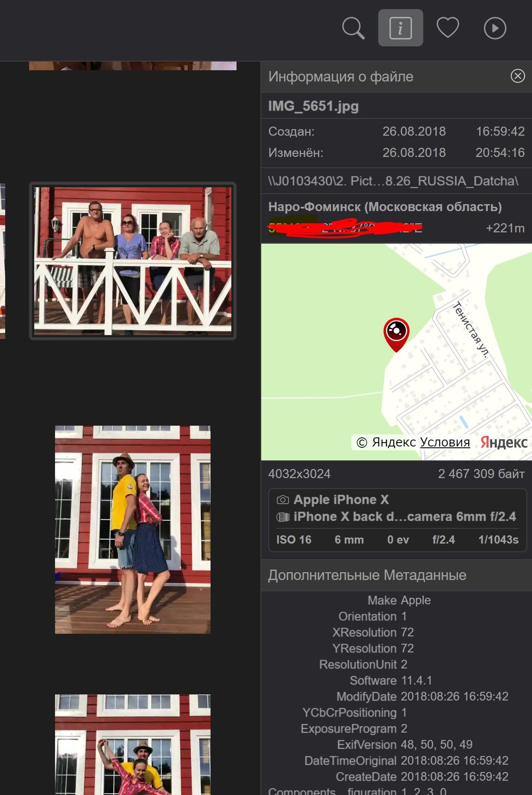This screenshot has height=795, width=532.
Task: Click the lens icon beside iPhone X back camera
Action: pos(282,517)
